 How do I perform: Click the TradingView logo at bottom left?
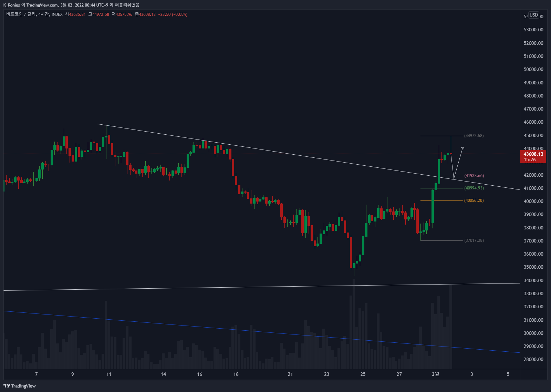pos(20,386)
